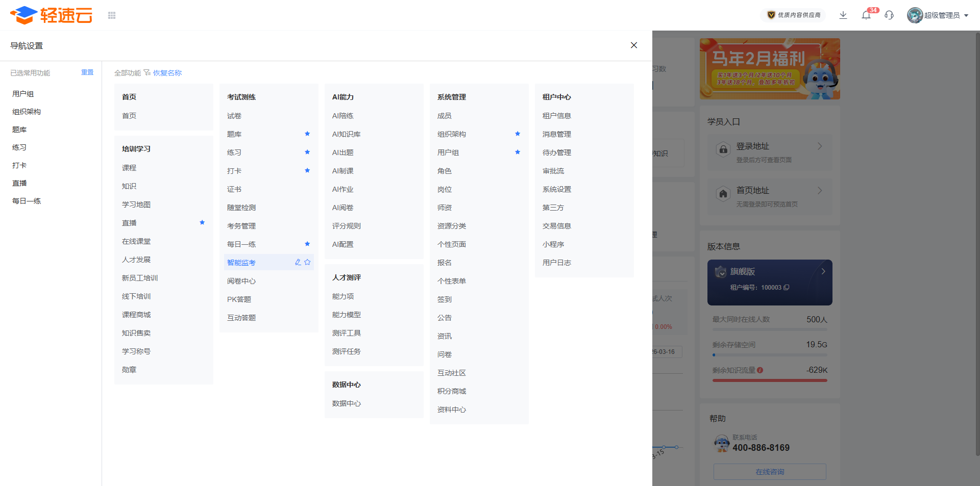Toggle the star on 直播
980x486 pixels.
[202, 222]
